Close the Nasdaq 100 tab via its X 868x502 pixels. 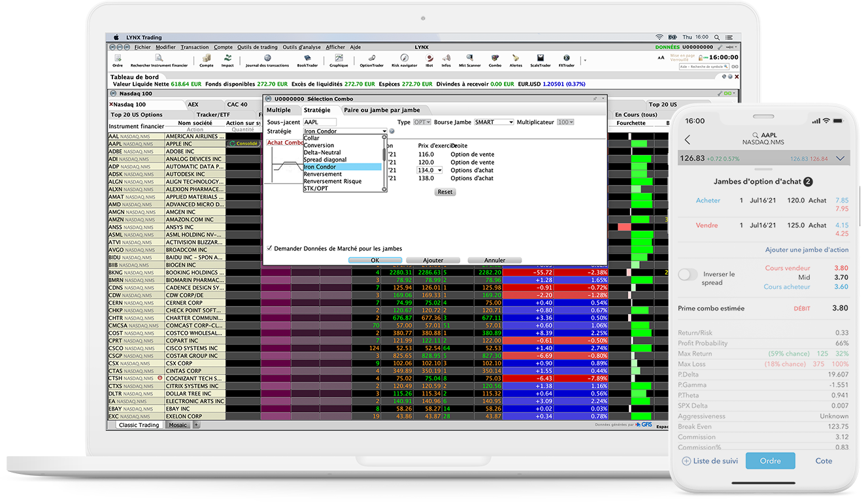[111, 105]
